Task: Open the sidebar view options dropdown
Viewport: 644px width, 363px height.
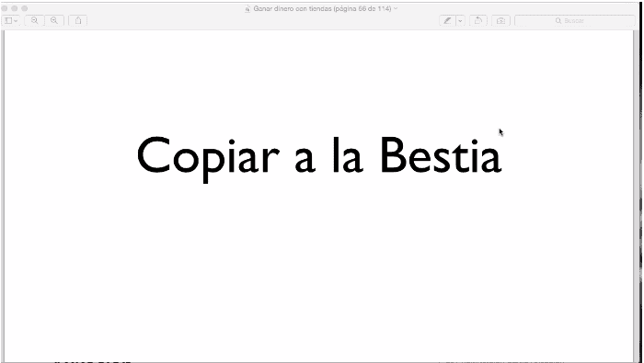Action: pyautogui.click(x=10, y=20)
